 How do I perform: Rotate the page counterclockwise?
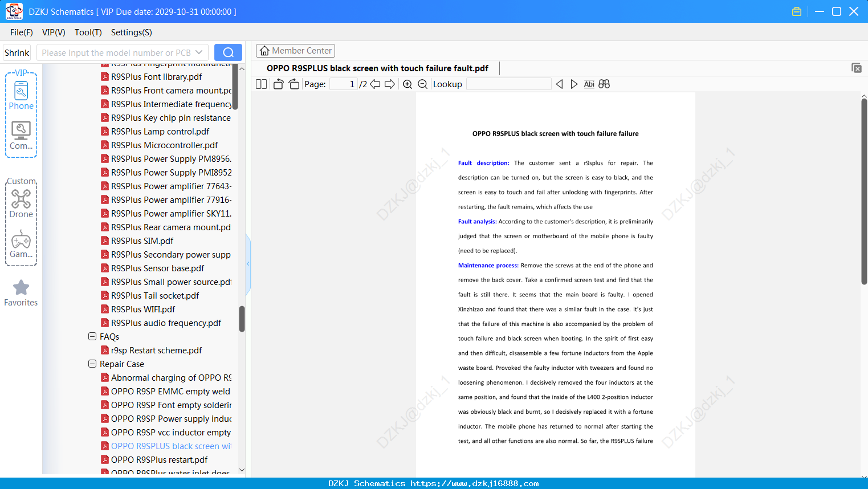(x=278, y=84)
